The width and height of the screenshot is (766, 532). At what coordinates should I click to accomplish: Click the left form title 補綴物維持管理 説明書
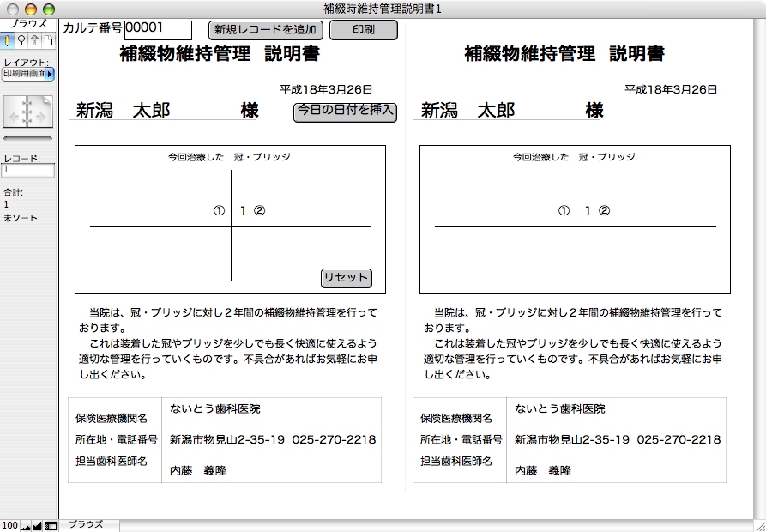[220, 54]
